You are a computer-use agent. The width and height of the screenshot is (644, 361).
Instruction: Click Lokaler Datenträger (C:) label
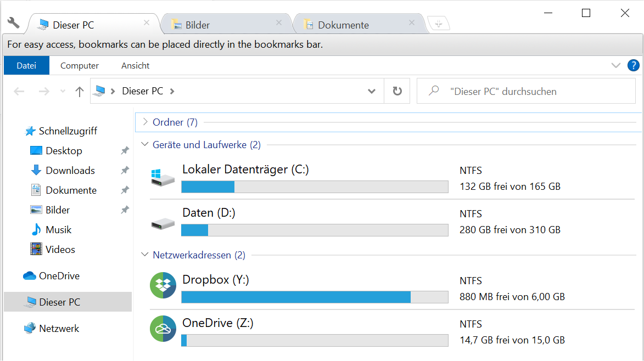(x=245, y=170)
